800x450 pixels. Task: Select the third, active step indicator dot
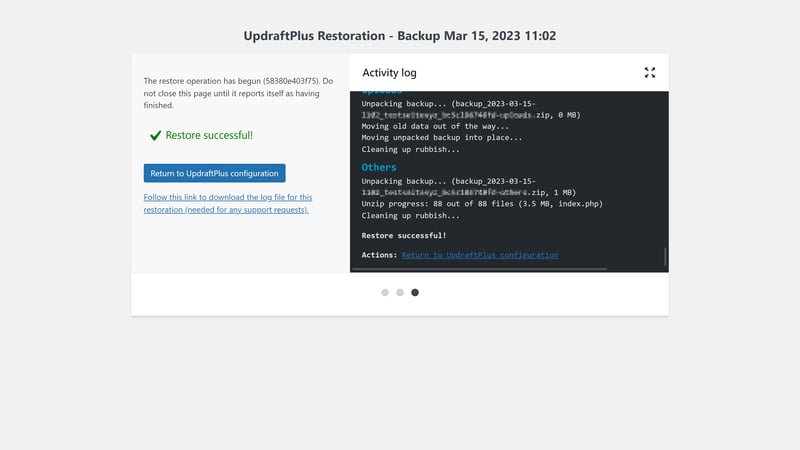[x=415, y=293]
